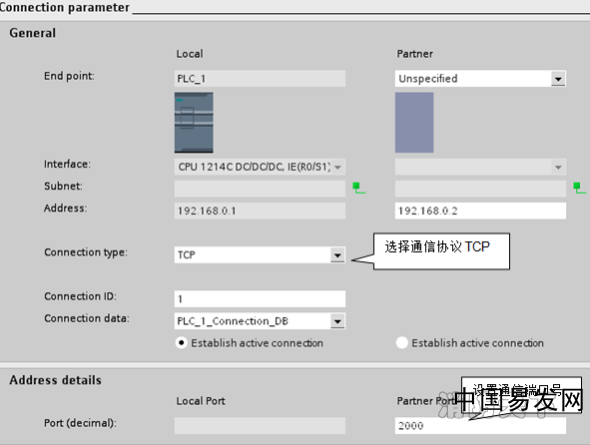
Task: Click the TCP protocol callout annotation
Action: (x=441, y=251)
